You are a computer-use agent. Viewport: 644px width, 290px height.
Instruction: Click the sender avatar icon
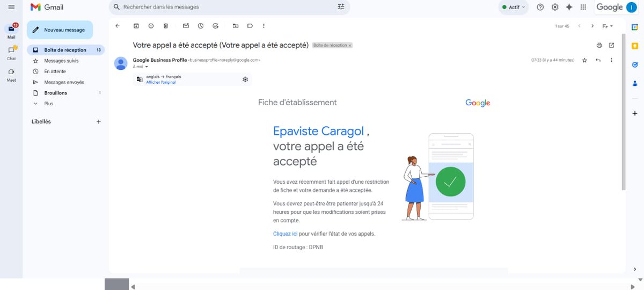[121, 63]
